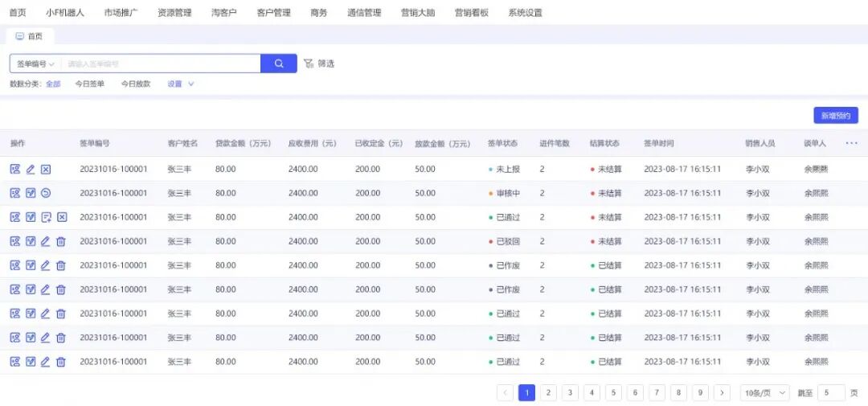Click the edit-form icon in 审核中 row
The width and height of the screenshot is (868, 406).
click(x=31, y=193)
